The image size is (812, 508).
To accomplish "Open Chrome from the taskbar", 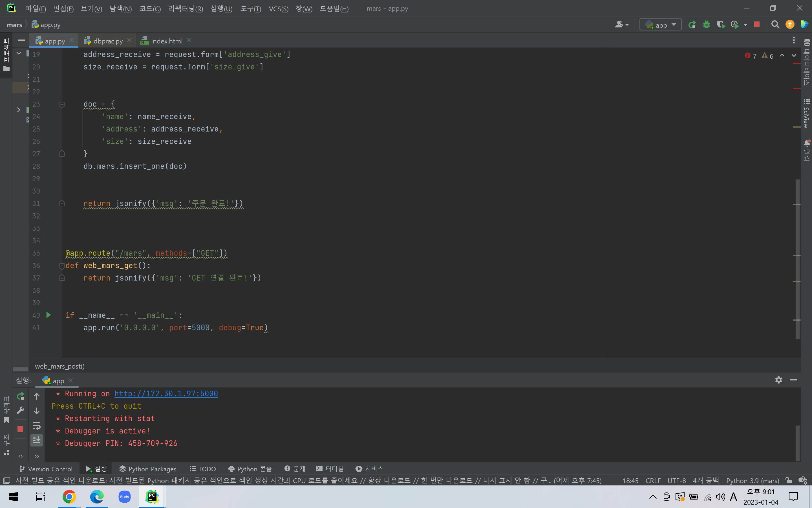I will tap(69, 497).
